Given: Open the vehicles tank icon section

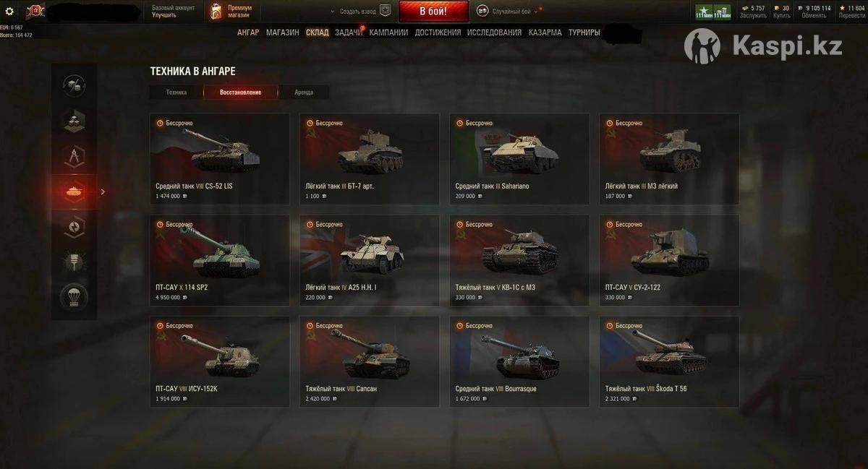Looking at the screenshot, I should coord(75,192).
